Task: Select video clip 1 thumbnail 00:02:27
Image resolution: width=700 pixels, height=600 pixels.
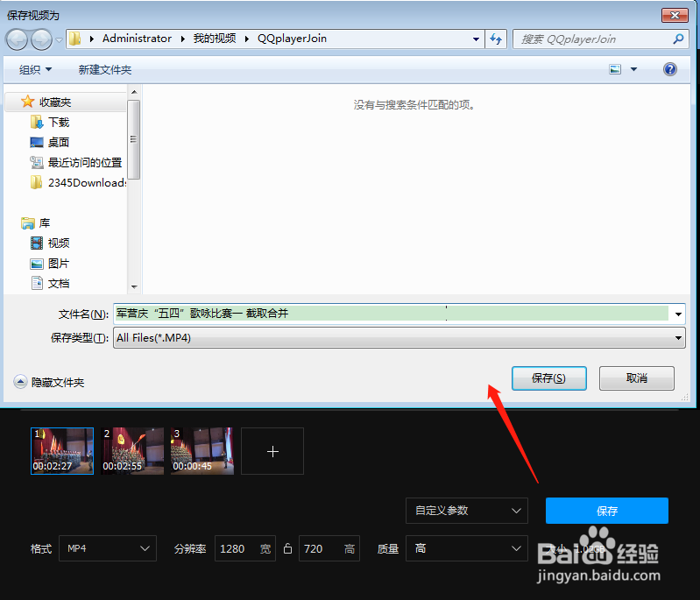Action: (x=62, y=451)
